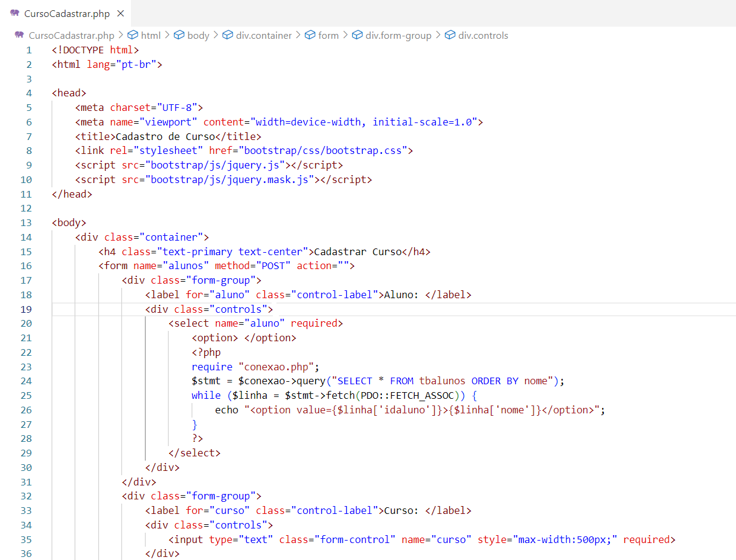
Task: Click line number 25 in the gutter
Action: (26, 395)
